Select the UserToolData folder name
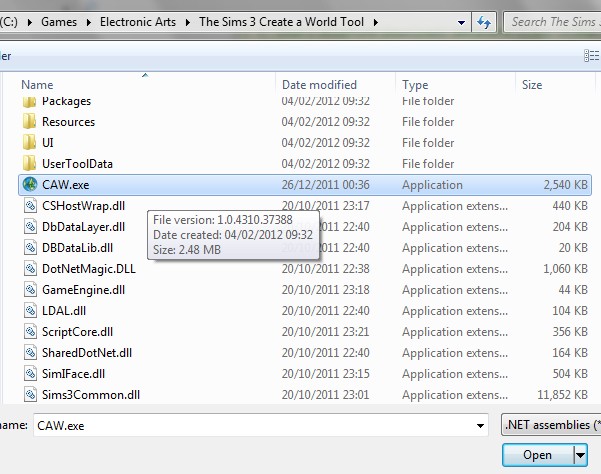The image size is (601, 474). (77, 164)
